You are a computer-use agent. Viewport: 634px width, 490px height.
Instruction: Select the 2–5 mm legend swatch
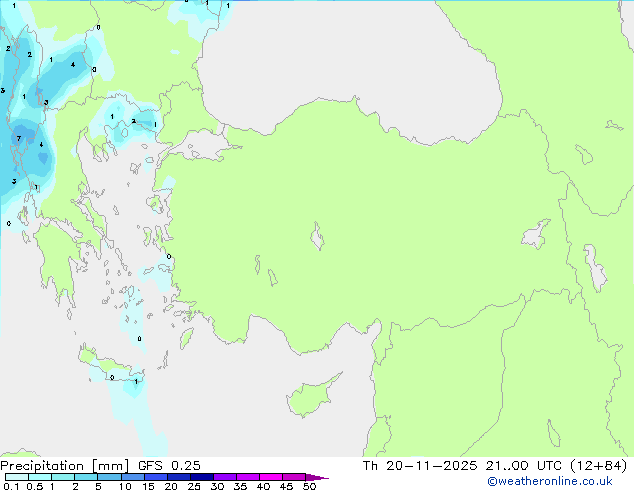click(86, 477)
